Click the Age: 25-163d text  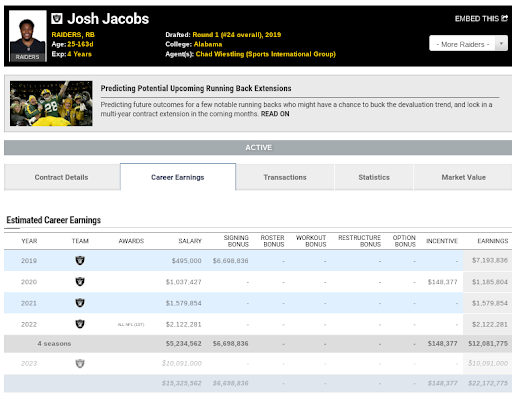click(72, 44)
